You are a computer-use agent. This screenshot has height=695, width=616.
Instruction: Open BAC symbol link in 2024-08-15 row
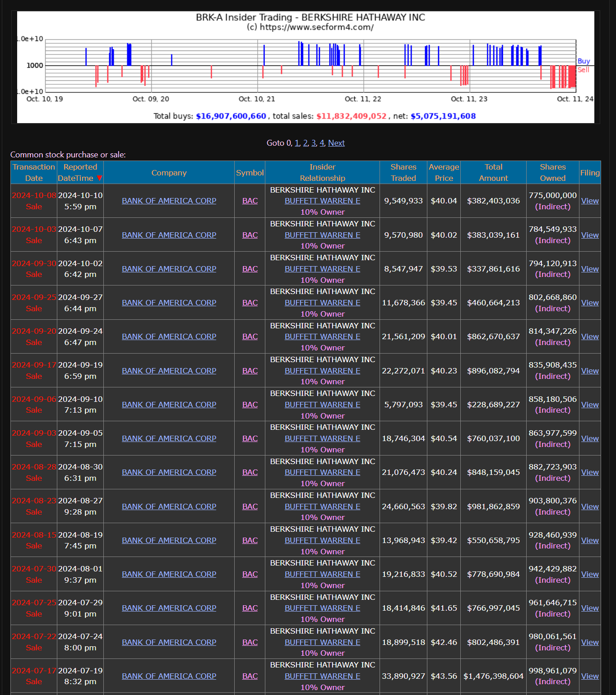tap(250, 540)
